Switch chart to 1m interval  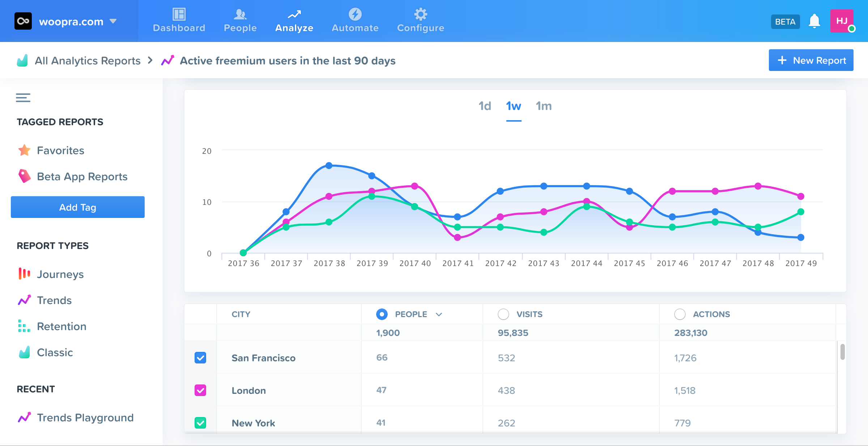point(544,106)
